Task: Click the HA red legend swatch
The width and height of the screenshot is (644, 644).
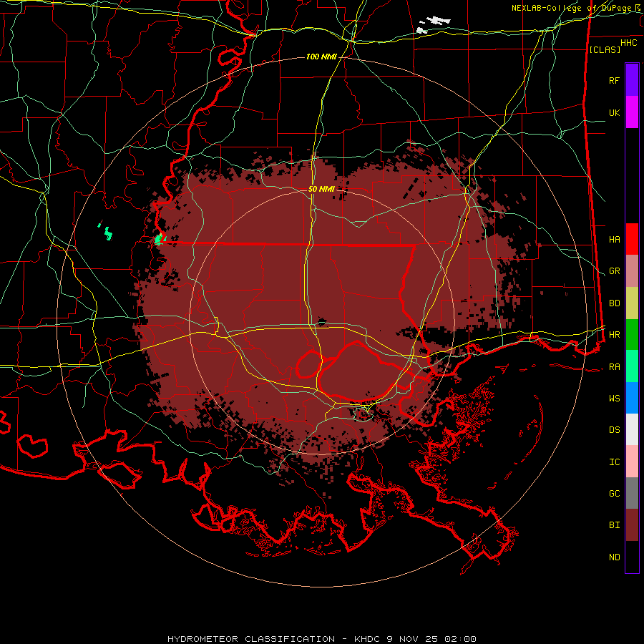Action: [632, 239]
